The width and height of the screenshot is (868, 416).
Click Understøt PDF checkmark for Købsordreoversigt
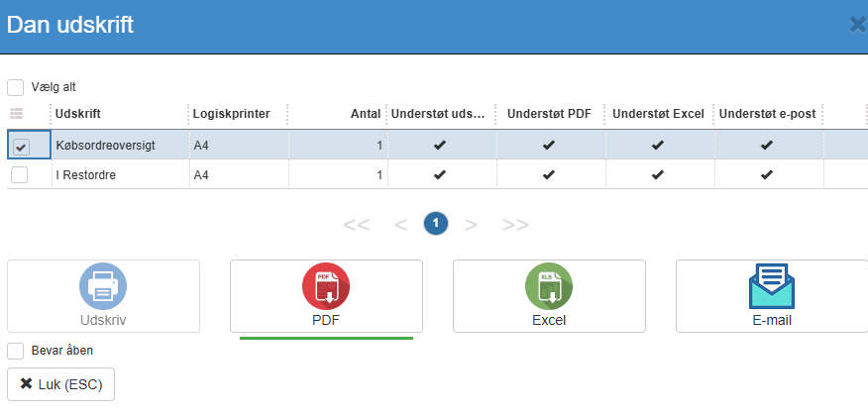pyautogui.click(x=548, y=146)
